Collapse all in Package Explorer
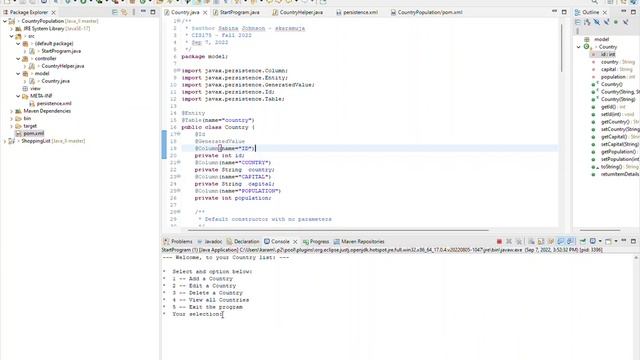Image resolution: width=640 pixels, height=360 pixels. coord(115,12)
